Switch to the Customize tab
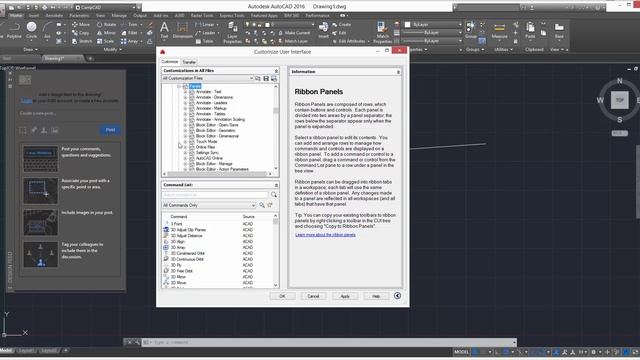The width and height of the screenshot is (640, 360). point(169,62)
